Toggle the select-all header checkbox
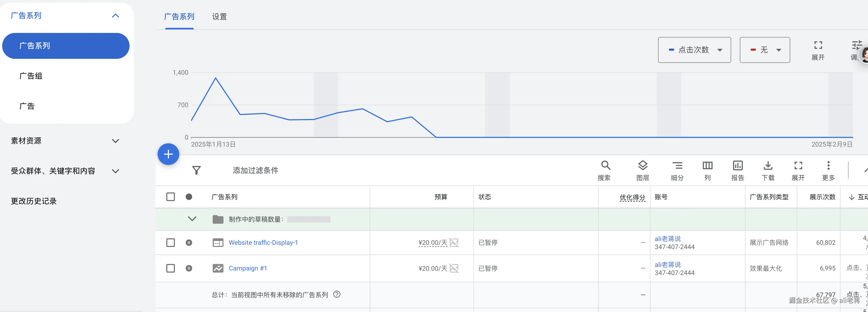Image resolution: width=868 pixels, height=312 pixels. point(171,197)
